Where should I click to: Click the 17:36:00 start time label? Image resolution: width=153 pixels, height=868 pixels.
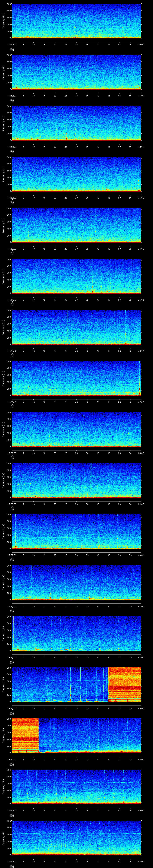tap(12, 402)
